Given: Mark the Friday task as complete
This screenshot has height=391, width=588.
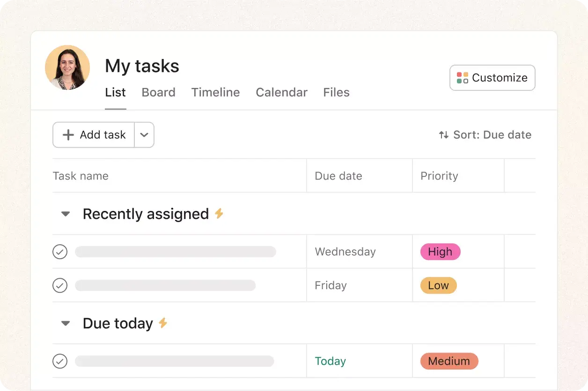Looking at the screenshot, I should pyautogui.click(x=60, y=285).
